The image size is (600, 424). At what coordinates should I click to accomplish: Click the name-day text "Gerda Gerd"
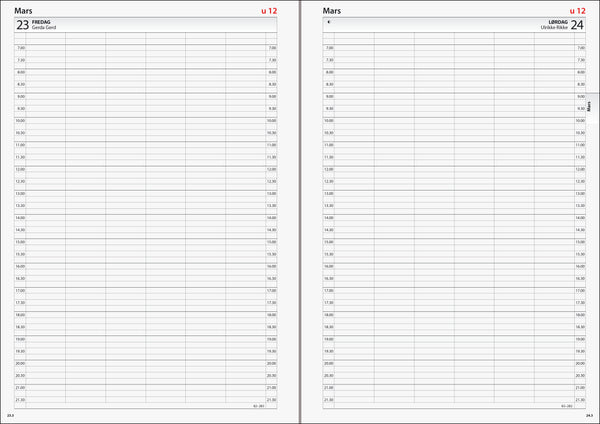[44, 28]
